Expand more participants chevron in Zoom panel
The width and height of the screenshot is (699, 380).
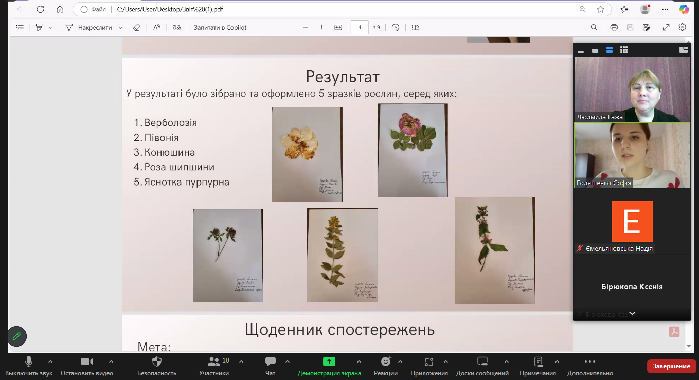(x=632, y=314)
